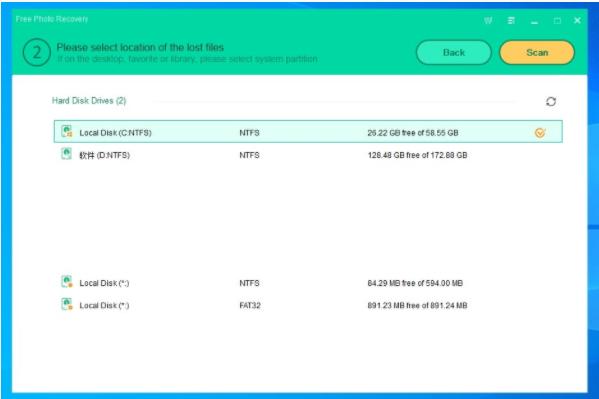Click "26.22 GB free of 58.55 GB" text
The height and width of the screenshot is (399, 599).
413,133
